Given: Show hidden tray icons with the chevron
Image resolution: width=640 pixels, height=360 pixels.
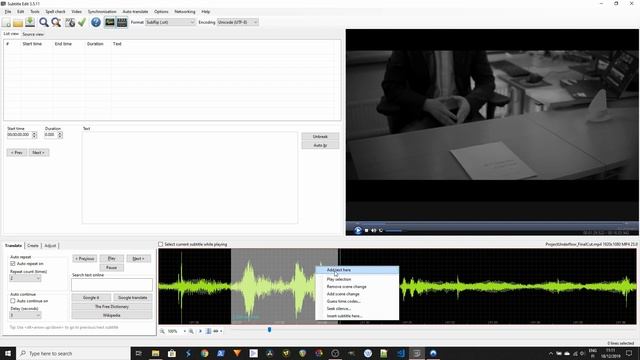Looking at the screenshot, I should point(551,353).
